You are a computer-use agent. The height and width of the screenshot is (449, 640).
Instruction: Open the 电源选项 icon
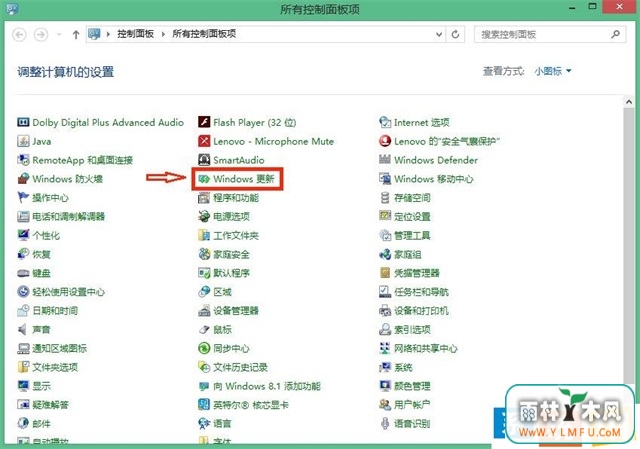(x=204, y=216)
